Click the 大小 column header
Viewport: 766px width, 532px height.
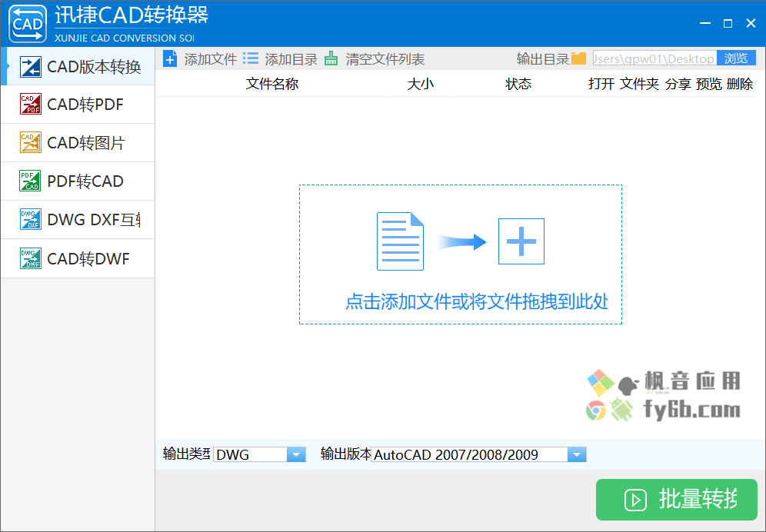pos(421,84)
